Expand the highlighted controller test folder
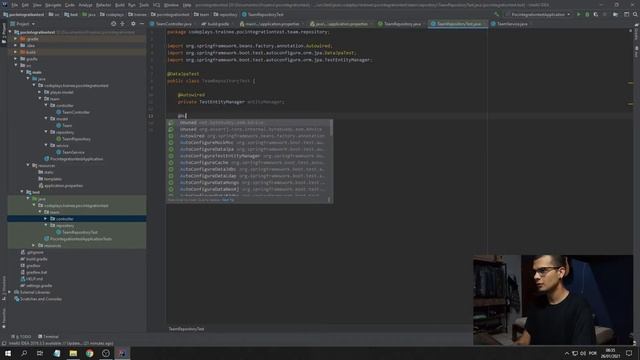This screenshot has width=640, height=360. point(46,219)
